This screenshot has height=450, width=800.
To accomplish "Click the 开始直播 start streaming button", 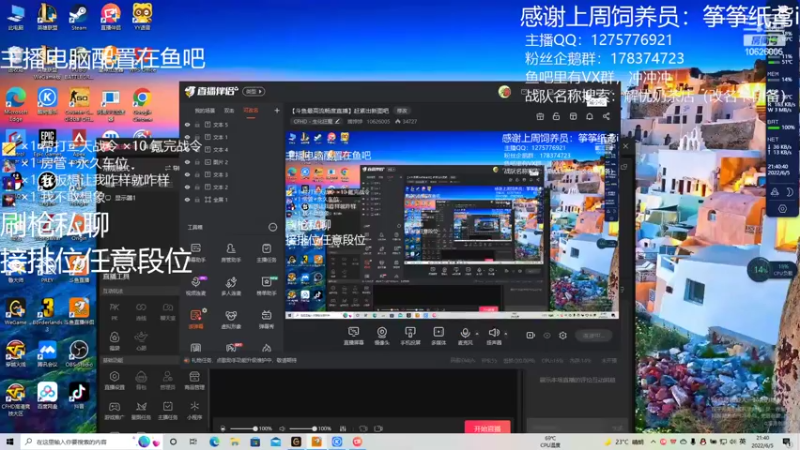I will (x=487, y=428).
